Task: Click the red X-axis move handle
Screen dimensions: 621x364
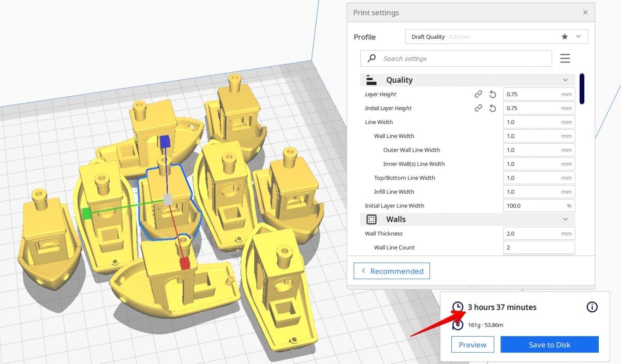Action: (185, 263)
